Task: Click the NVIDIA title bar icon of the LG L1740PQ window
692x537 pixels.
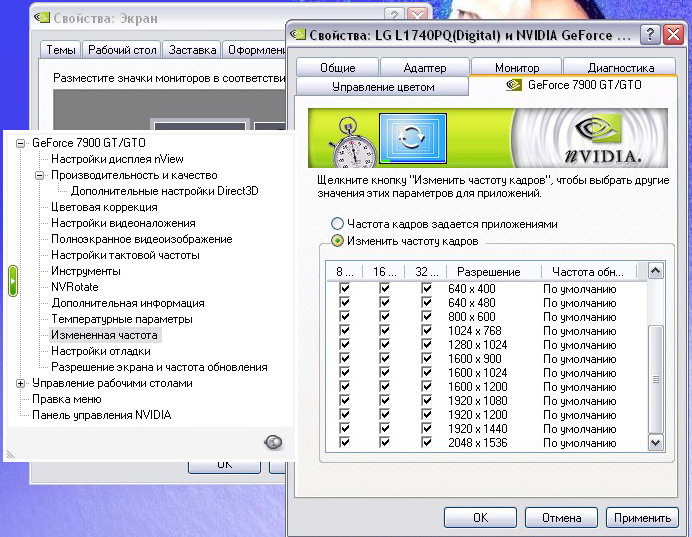Action: (298, 33)
